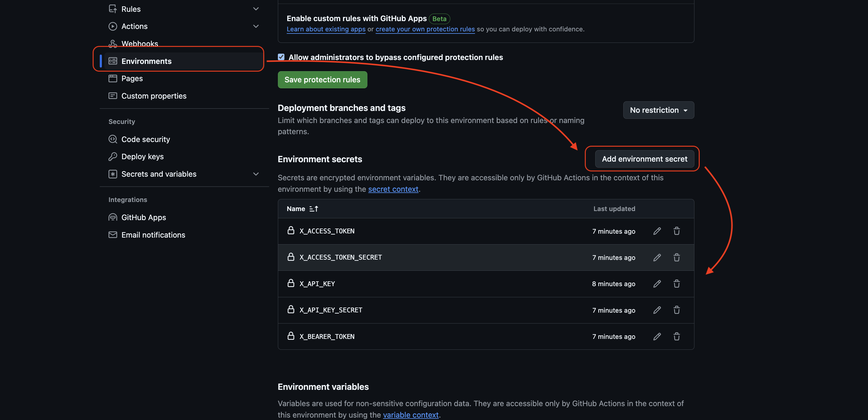868x420 pixels.
Task: Click the Rules sidebar icon
Action: (x=113, y=9)
